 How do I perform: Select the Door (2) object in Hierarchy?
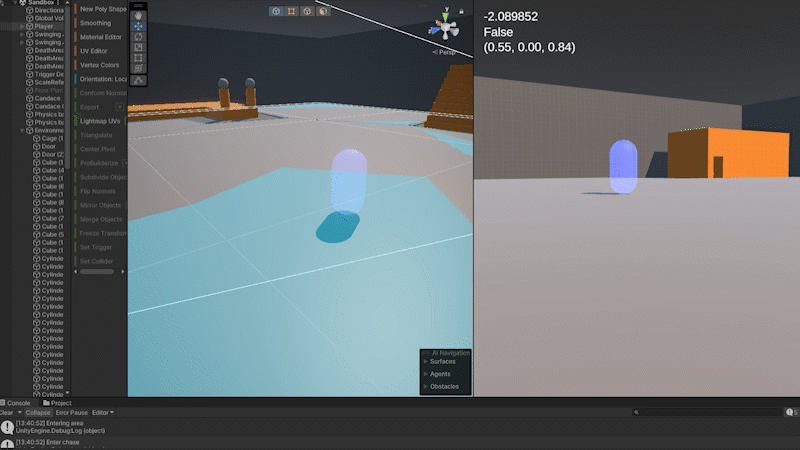(x=48, y=155)
